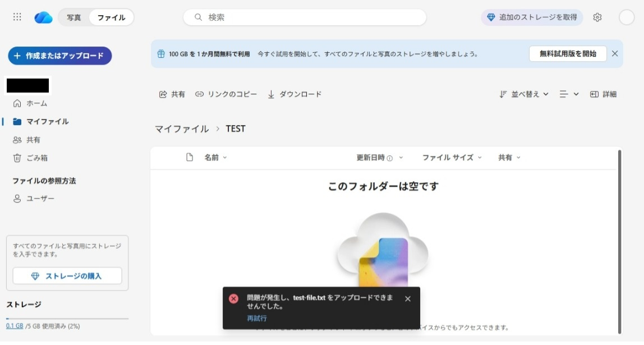Expand the ファイル サイズ column dropdown
This screenshot has height=345, width=644.
pos(452,158)
